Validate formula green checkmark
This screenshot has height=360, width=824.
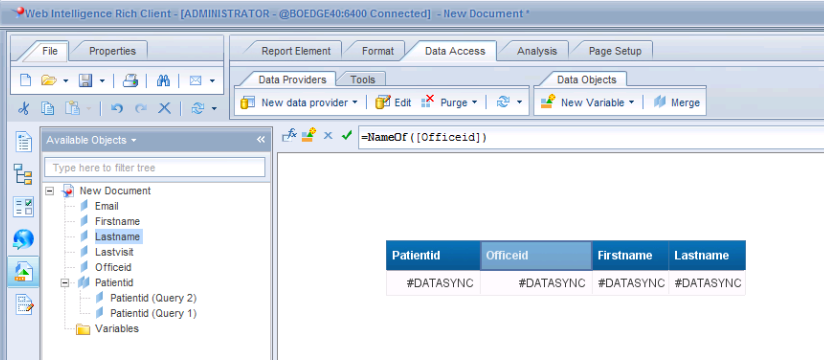(x=346, y=135)
